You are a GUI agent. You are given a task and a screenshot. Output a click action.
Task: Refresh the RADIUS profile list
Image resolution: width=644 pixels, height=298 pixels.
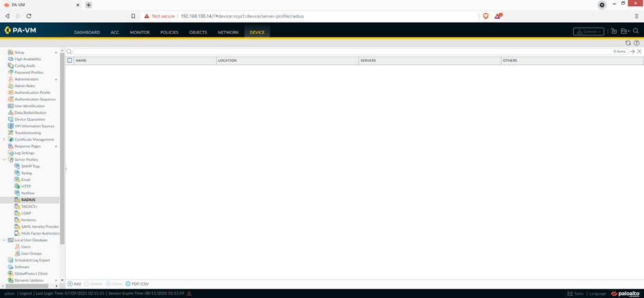628,43
